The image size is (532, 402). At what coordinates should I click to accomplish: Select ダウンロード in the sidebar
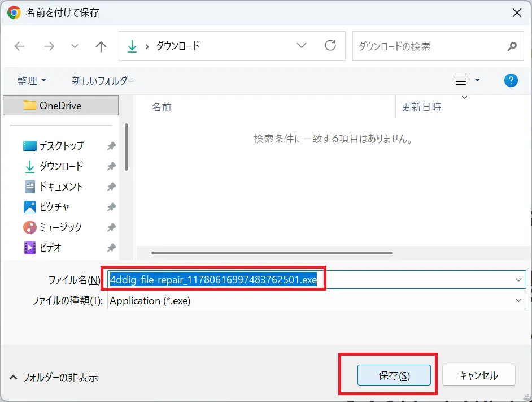(62, 166)
